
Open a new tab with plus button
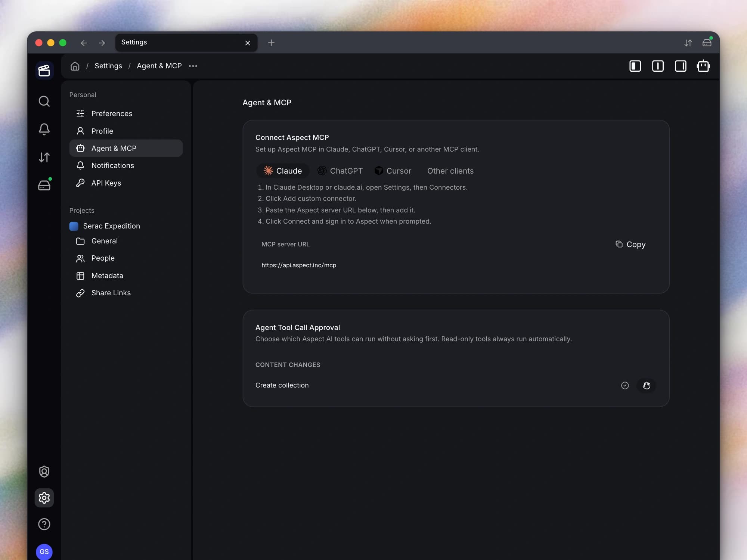point(271,43)
